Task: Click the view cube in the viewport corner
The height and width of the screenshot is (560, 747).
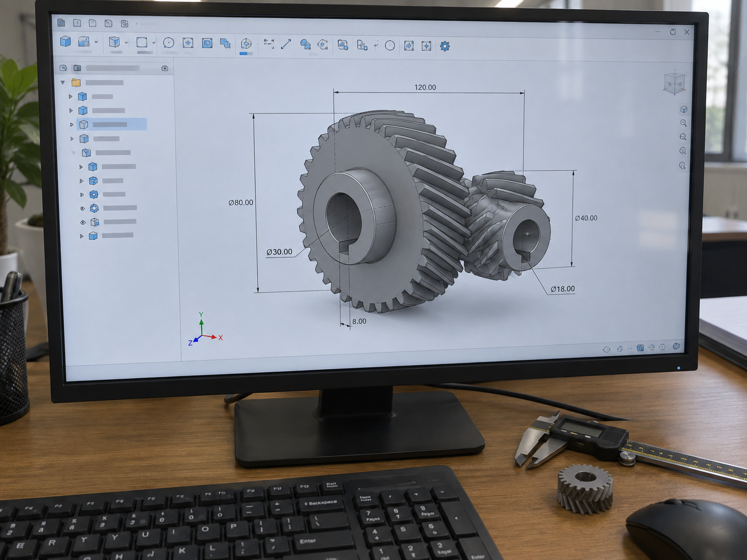Action: pyautogui.click(x=674, y=83)
